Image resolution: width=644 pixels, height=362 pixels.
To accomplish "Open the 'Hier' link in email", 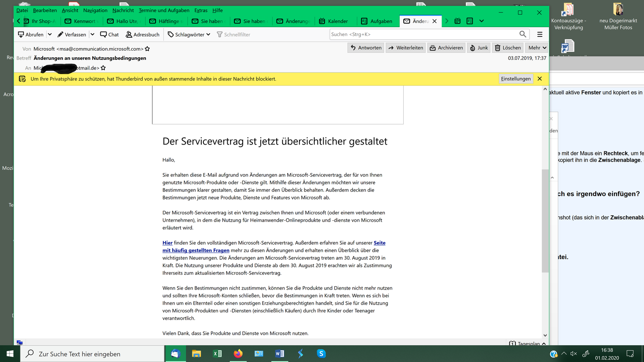I will [x=167, y=243].
